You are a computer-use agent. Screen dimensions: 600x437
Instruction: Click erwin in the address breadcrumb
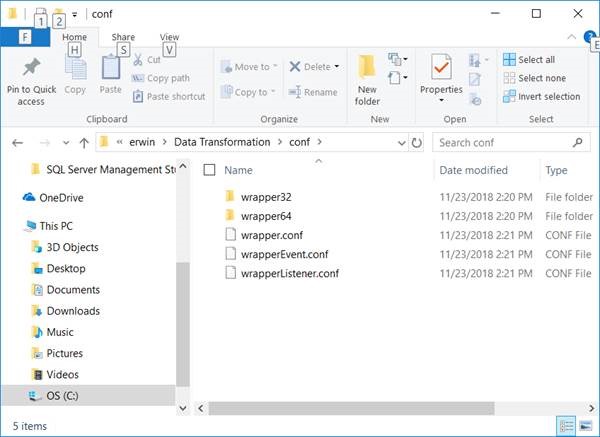click(x=142, y=142)
